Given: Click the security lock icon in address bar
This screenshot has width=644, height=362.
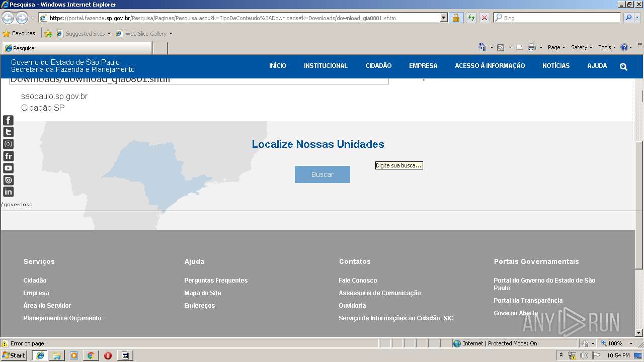Looking at the screenshot, I should point(456,18).
